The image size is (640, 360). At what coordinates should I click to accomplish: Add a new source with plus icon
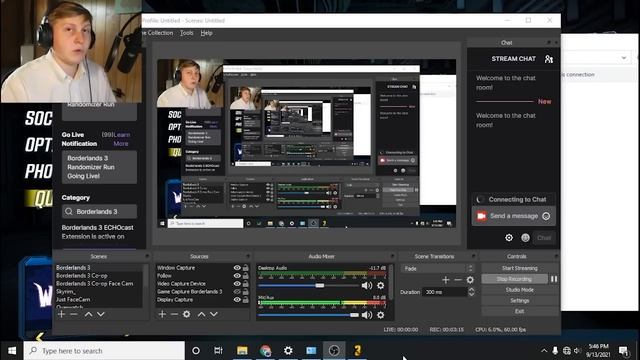pos(162,314)
